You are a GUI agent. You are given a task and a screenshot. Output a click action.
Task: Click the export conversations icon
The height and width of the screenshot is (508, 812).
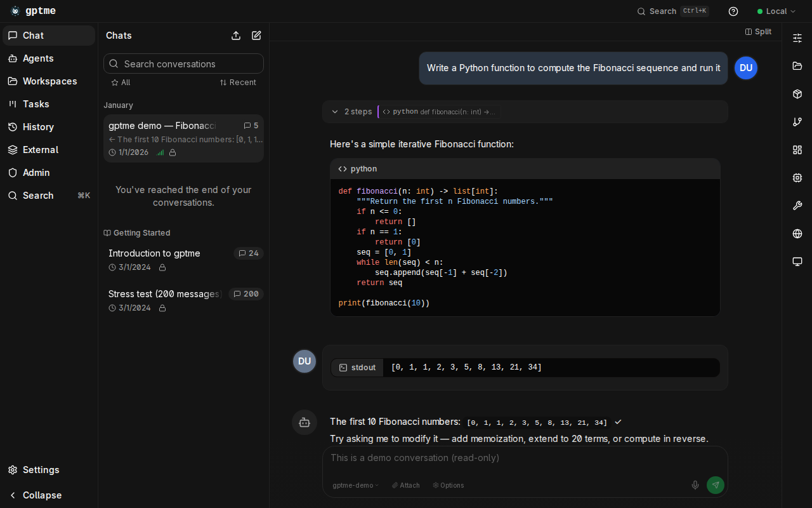(236, 36)
